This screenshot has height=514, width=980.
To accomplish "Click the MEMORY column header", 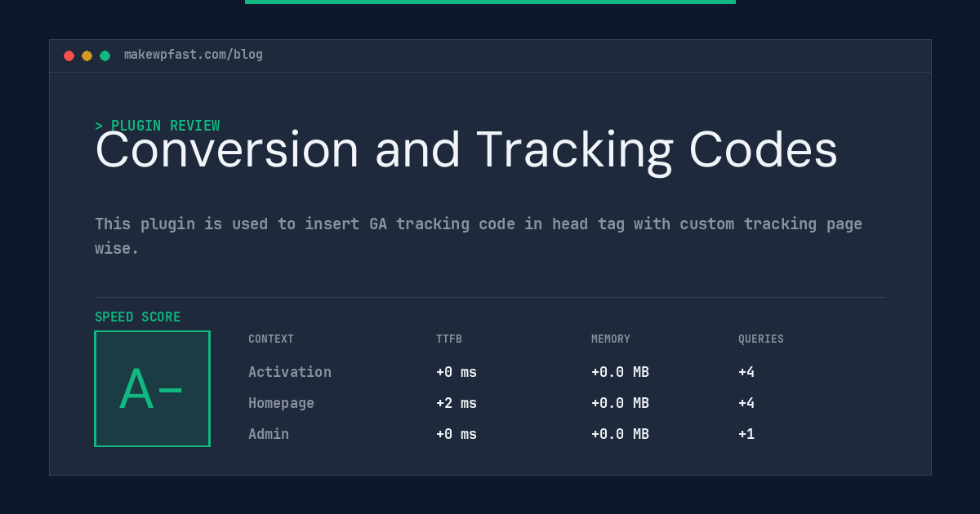I will pos(611,339).
